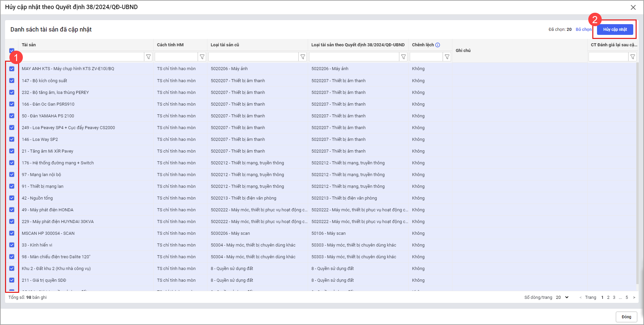644x325 pixels.
Task: Go to the next page arrow
Action: (x=634, y=297)
